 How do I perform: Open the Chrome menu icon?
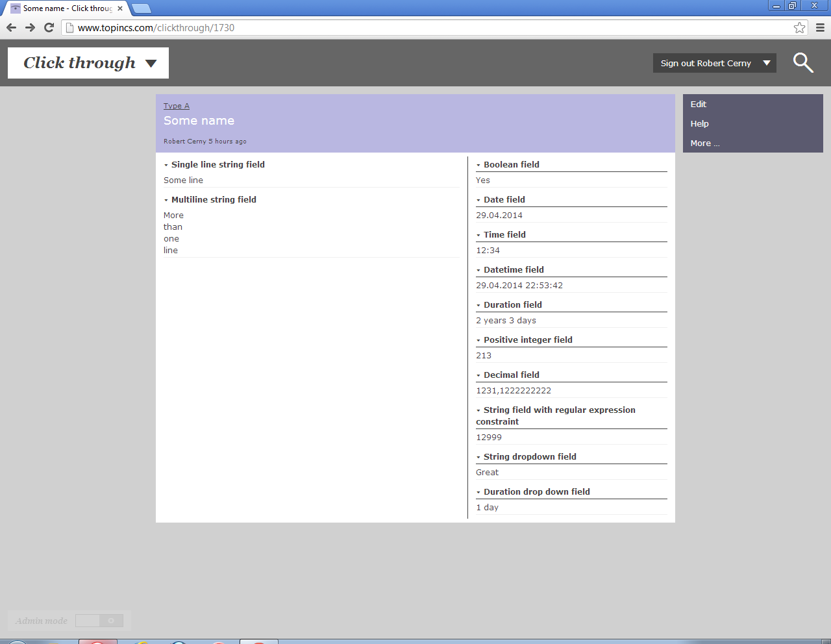tap(820, 27)
